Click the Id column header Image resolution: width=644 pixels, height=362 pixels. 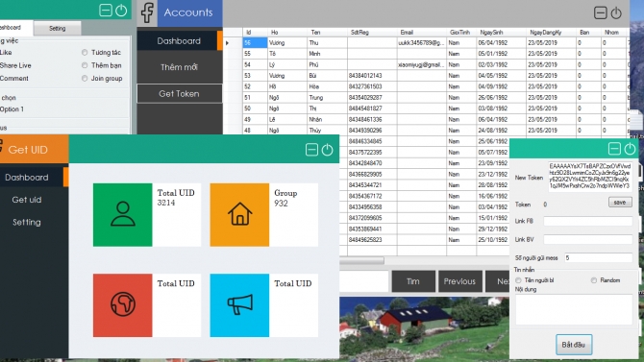[x=255, y=33]
